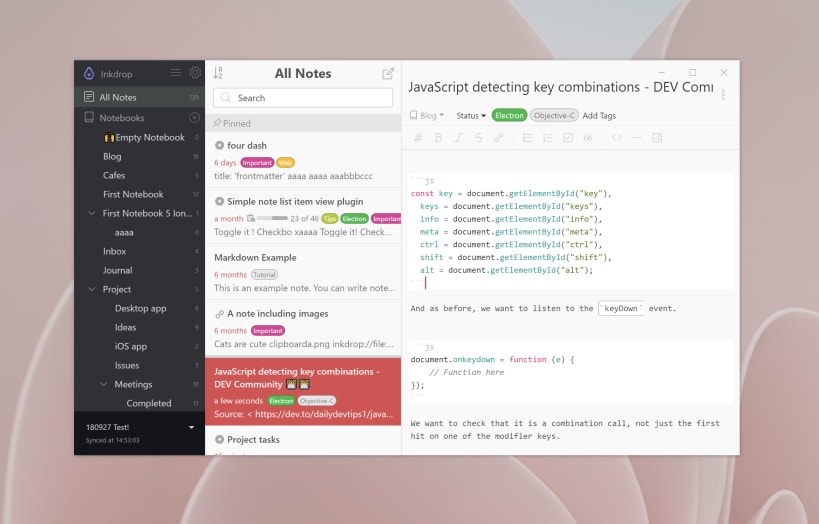Click the All Notes icon in the sidebar
Viewport: 819px width, 524px height.
click(x=89, y=97)
